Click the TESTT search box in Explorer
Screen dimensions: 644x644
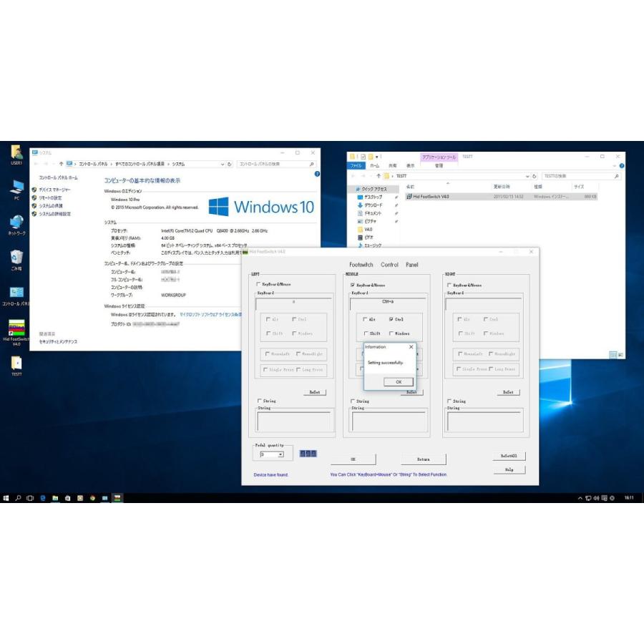point(578,175)
